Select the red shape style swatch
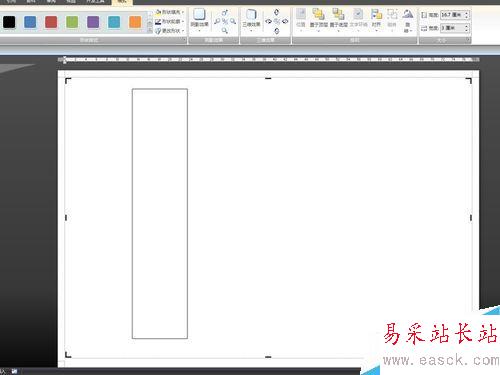This screenshot has width=500, height=375. tap(51, 22)
